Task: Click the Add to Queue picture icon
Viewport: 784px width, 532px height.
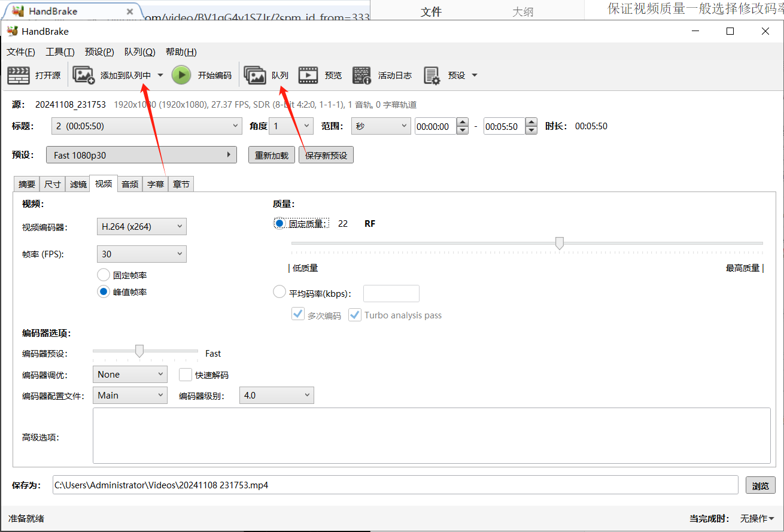Action: coord(84,75)
